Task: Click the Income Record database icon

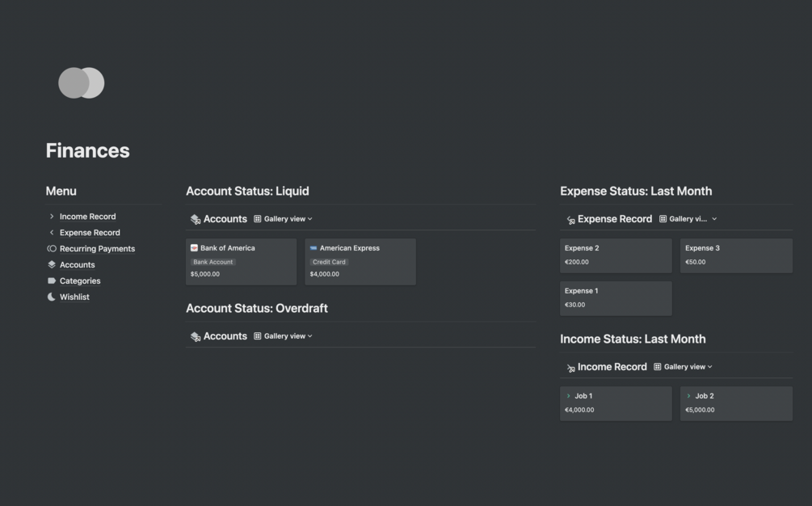Action: (570, 367)
